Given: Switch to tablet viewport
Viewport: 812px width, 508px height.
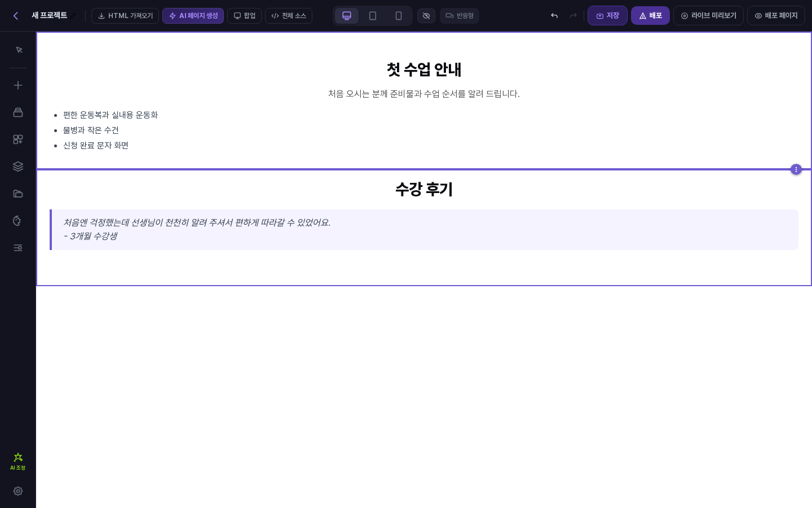Looking at the screenshot, I should point(373,16).
